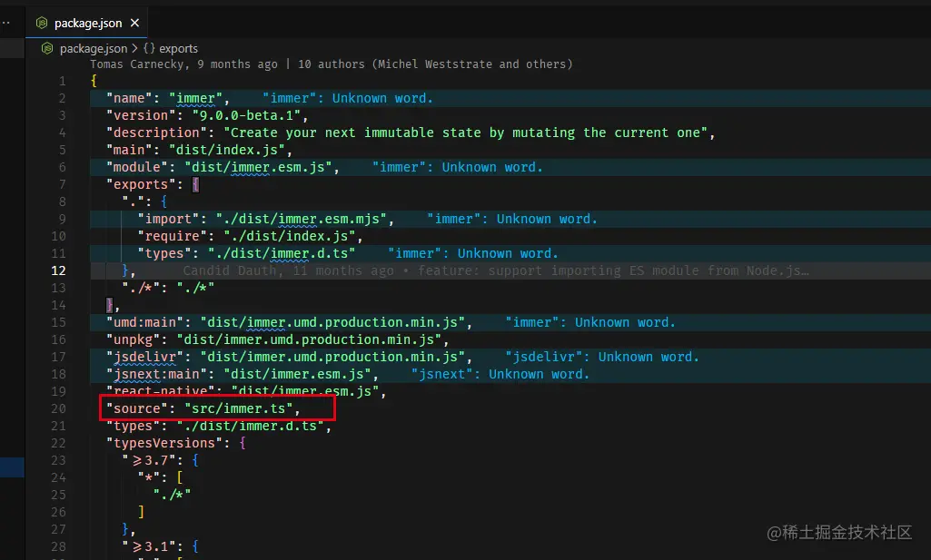The image size is (931, 560).
Task: Click the Node icon on package.json tab
Action: point(42,23)
